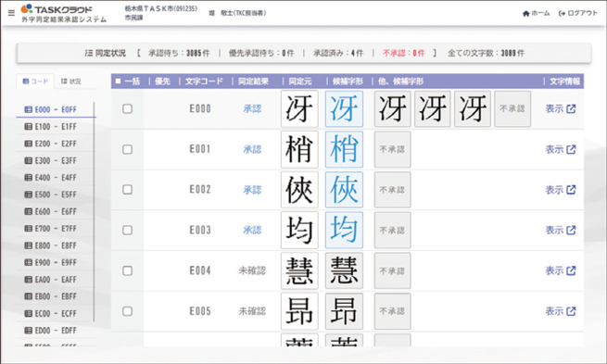Screen dimensions: 607x364
Task: Click 未確認 result in row E005
Action: [x=252, y=311]
